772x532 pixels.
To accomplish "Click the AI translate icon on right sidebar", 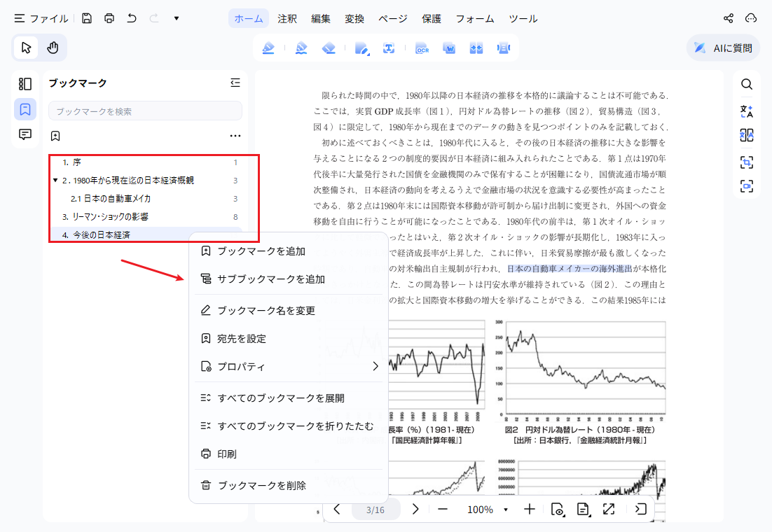I will coord(746,112).
